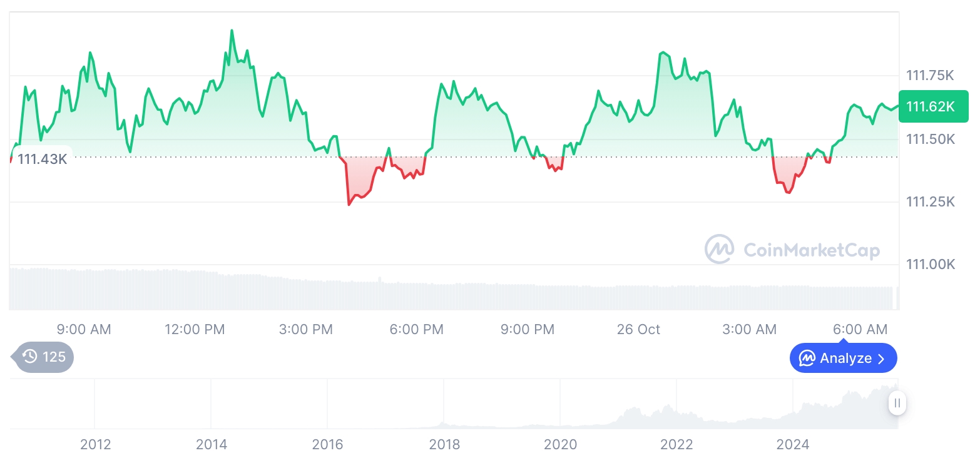The width and height of the screenshot is (980, 458).
Task: Click the 12:00 PM time axis label
Action: 195,330
